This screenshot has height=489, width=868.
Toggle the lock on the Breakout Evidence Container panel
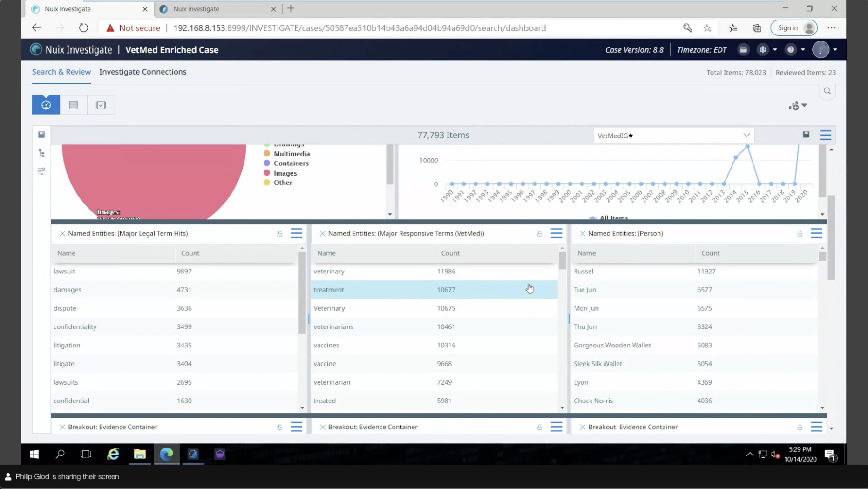(279, 427)
